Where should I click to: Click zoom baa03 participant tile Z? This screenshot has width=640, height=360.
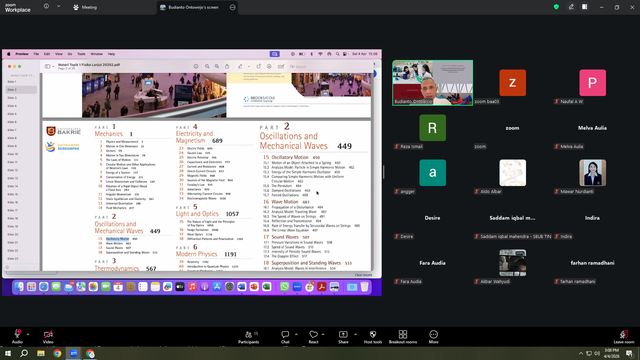(x=512, y=83)
